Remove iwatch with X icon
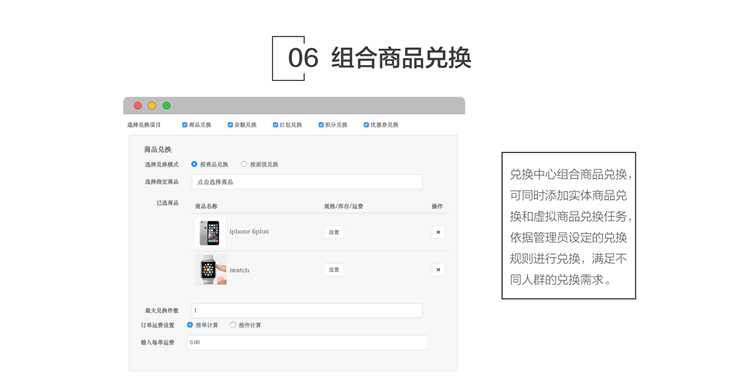The width and height of the screenshot is (750, 392). pyautogui.click(x=438, y=270)
